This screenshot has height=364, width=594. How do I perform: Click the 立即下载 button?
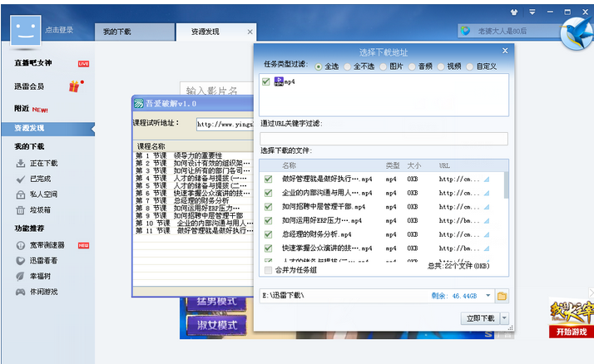pos(480,318)
